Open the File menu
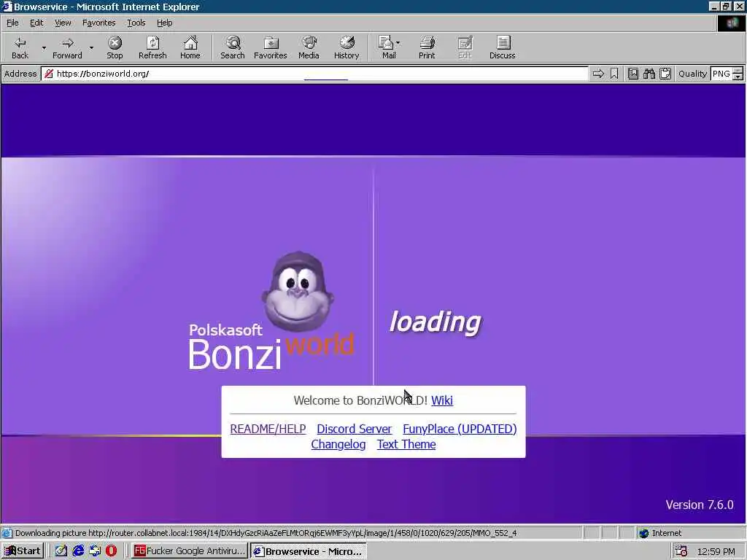 click(x=12, y=23)
